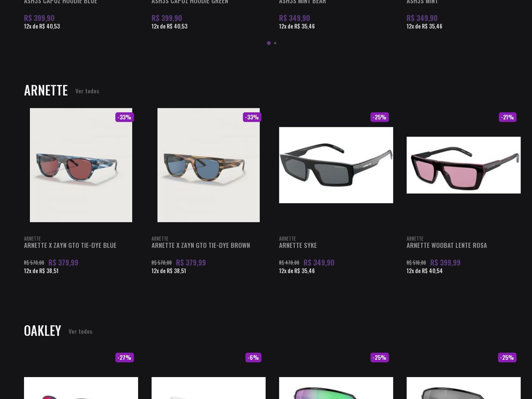This screenshot has width=532, height=399.
Task: Click old price R$ 470,00 of Arnette Syke
Action: click(289, 262)
